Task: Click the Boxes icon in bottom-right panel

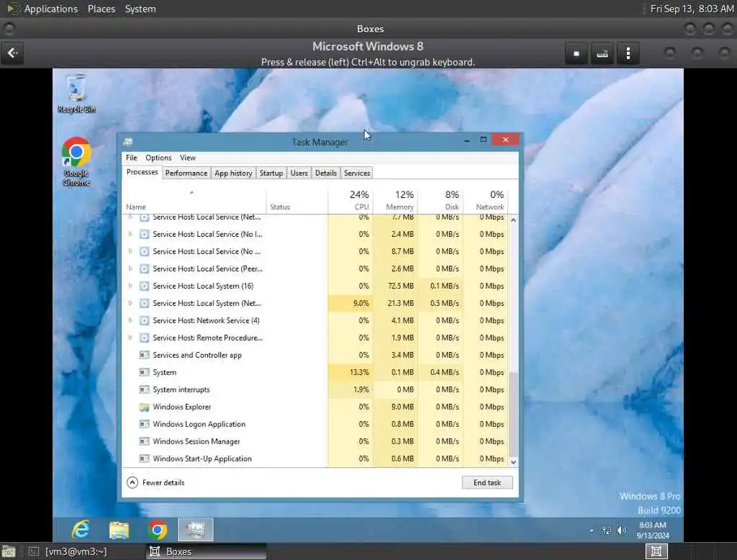Action: pyautogui.click(x=656, y=551)
